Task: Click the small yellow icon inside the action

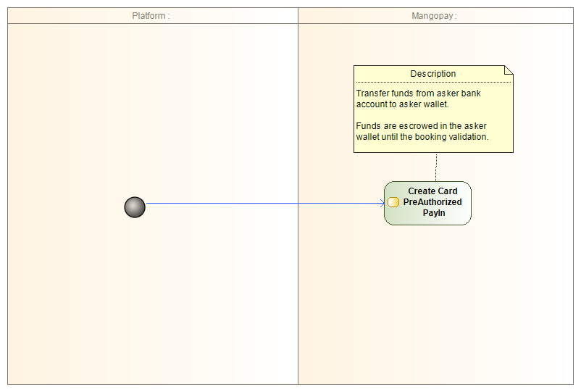Action: click(x=393, y=202)
